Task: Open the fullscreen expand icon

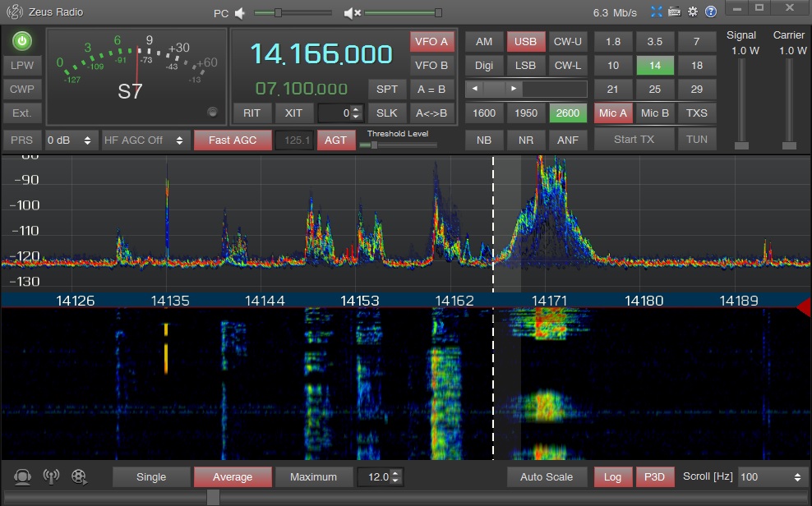Action: [x=656, y=11]
